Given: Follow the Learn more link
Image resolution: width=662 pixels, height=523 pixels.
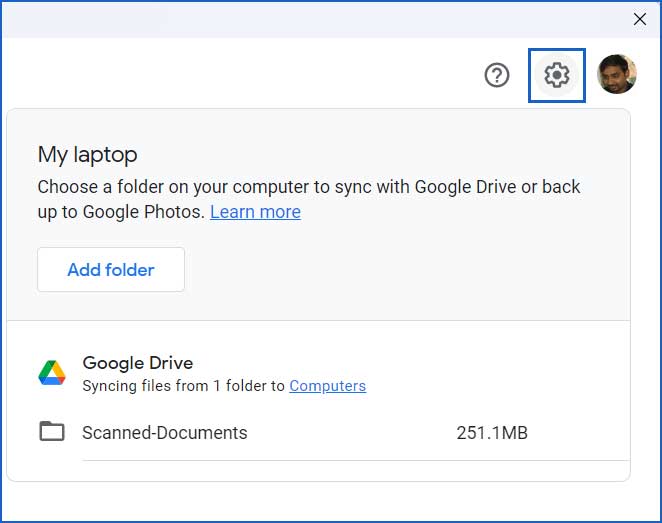Looking at the screenshot, I should tap(255, 211).
